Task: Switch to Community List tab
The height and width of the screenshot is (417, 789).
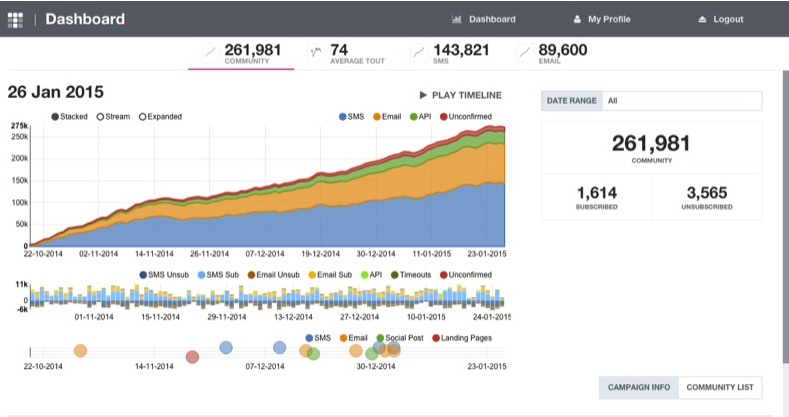Action: tap(720, 387)
